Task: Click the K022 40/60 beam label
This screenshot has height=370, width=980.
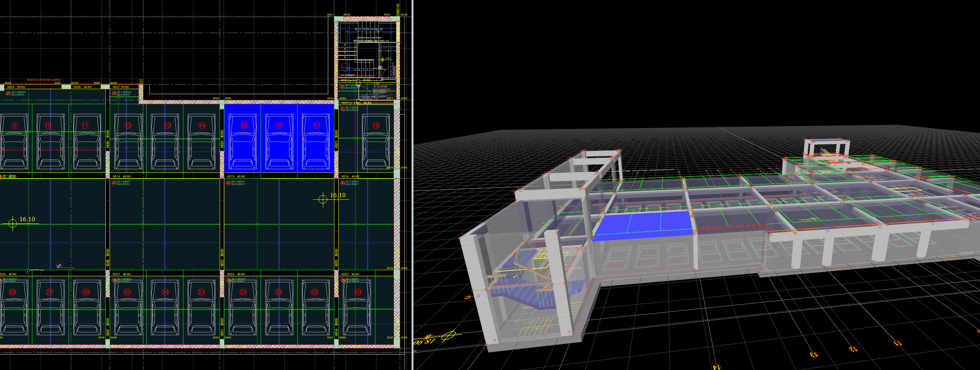Action: click(236, 274)
